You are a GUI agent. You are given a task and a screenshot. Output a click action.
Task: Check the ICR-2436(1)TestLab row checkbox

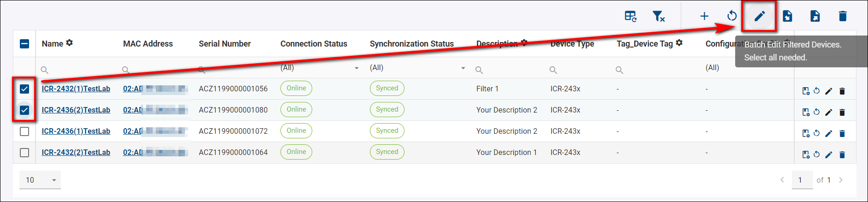click(24, 131)
